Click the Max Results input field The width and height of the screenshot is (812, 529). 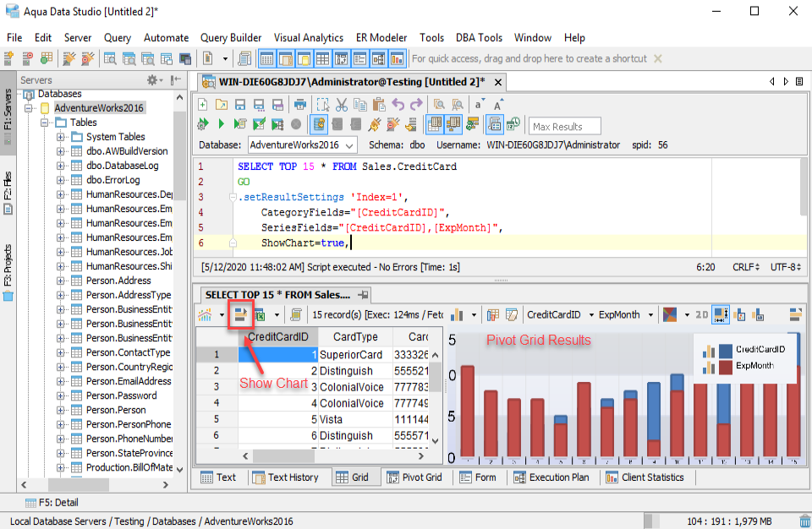pos(564,126)
